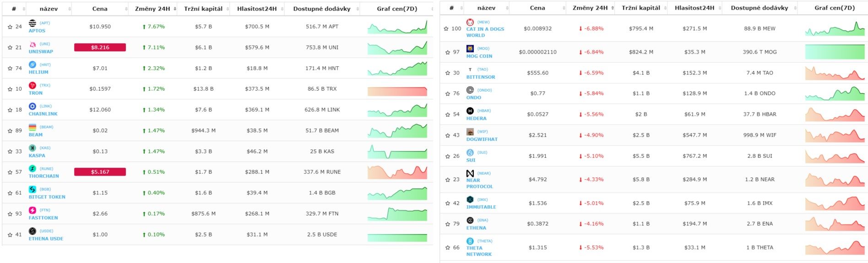Open the IMMUTABLE name link
Viewport: 868px width, 263px height.
[x=481, y=207]
